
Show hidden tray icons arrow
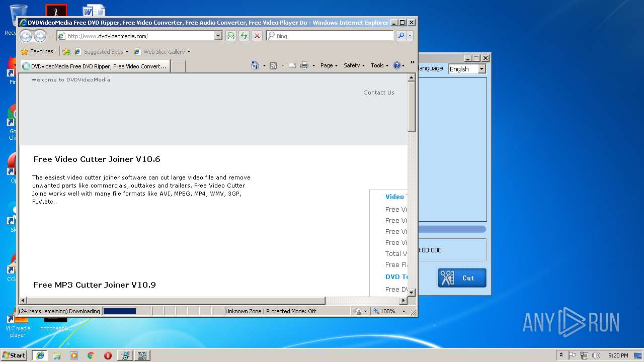point(561,355)
